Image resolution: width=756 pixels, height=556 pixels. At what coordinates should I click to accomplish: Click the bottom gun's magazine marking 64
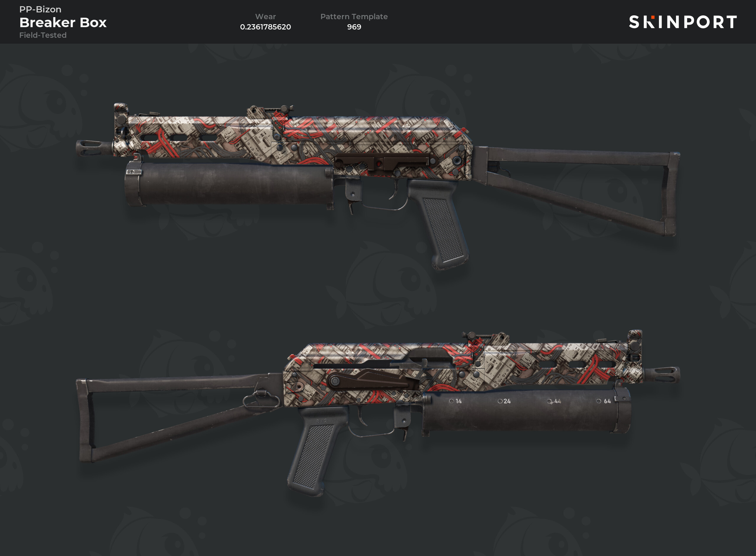(x=603, y=401)
